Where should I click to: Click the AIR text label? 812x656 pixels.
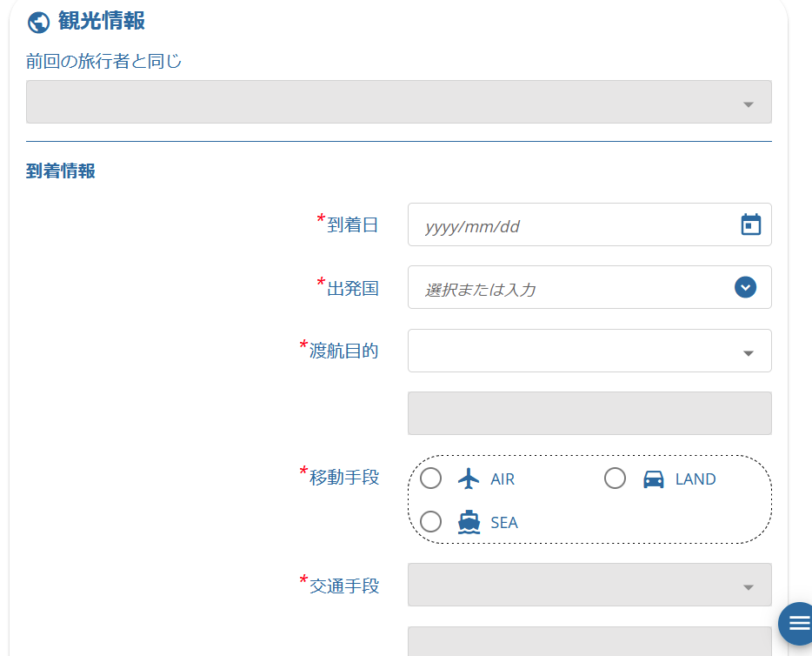(x=503, y=479)
